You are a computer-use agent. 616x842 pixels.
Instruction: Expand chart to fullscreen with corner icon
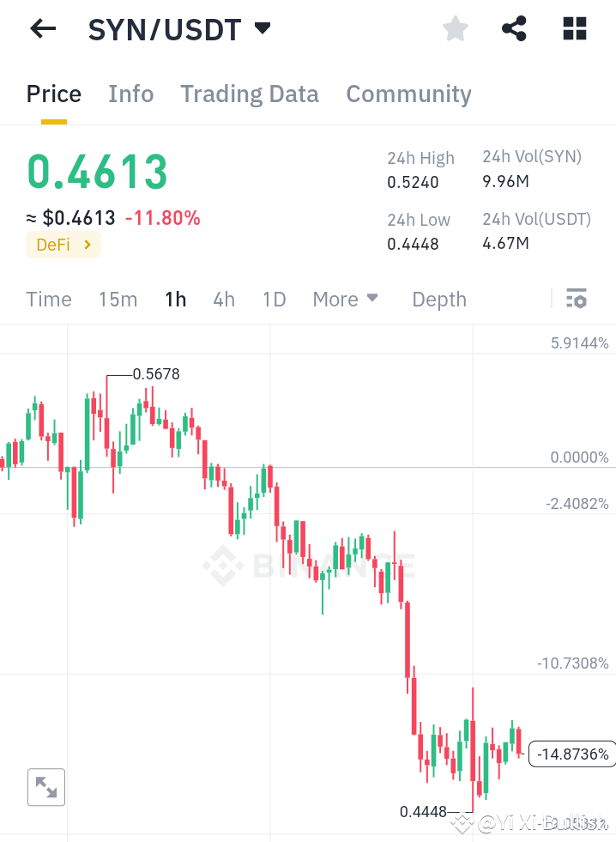pyautogui.click(x=45, y=787)
